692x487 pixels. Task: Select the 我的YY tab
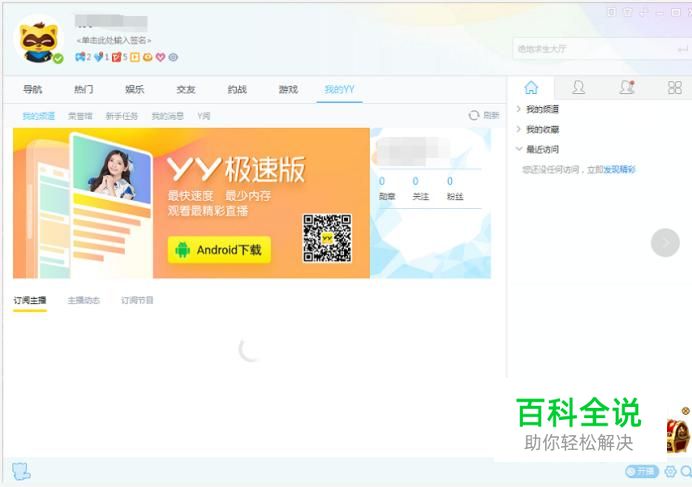(x=339, y=89)
